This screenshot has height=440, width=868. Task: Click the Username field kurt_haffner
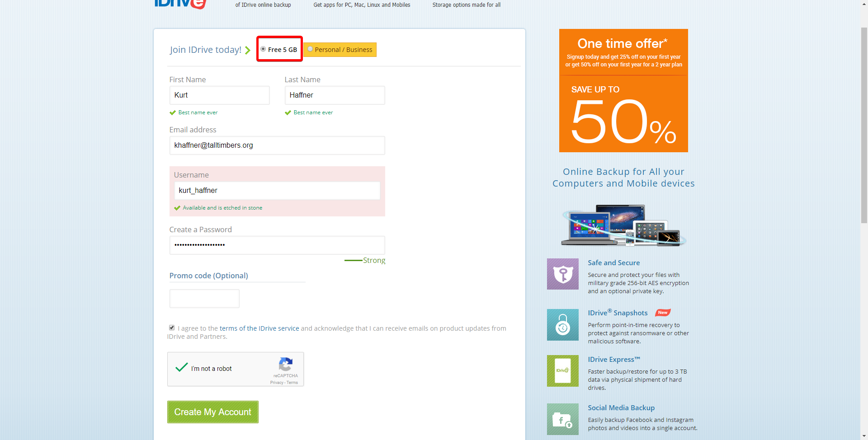(277, 191)
